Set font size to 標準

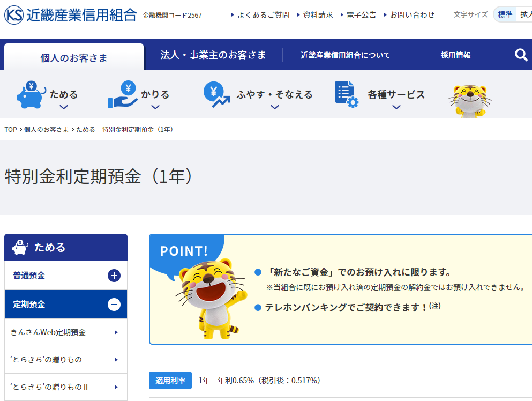505,14
